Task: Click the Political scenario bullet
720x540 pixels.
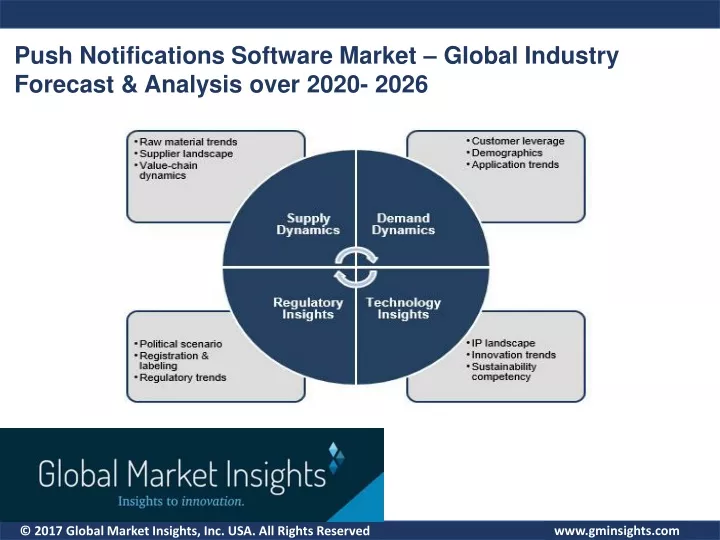Action: pos(178,344)
